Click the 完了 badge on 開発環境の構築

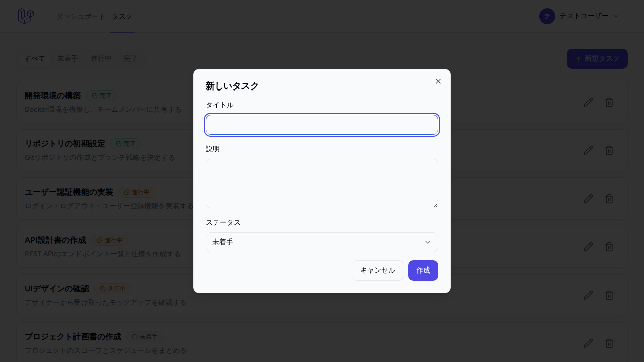pyautogui.click(x=102, y=96)
